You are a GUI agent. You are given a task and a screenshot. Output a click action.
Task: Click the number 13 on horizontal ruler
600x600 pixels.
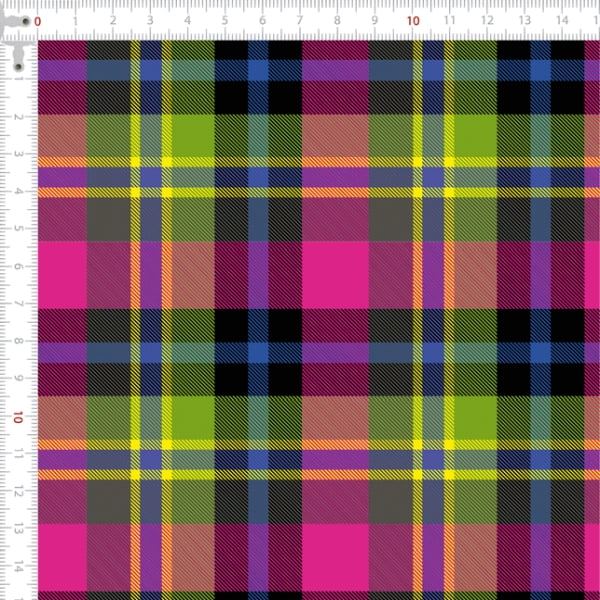[x=525, y=21]
